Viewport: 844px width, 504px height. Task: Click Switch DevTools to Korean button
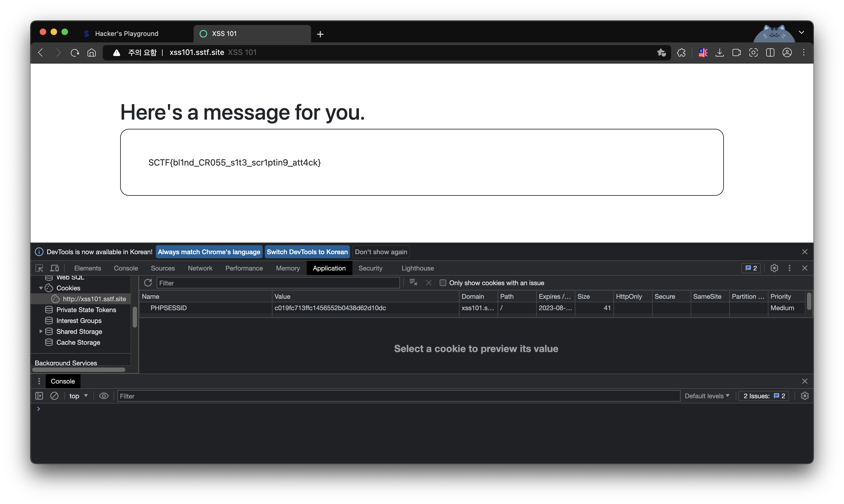tap(307, 252)
